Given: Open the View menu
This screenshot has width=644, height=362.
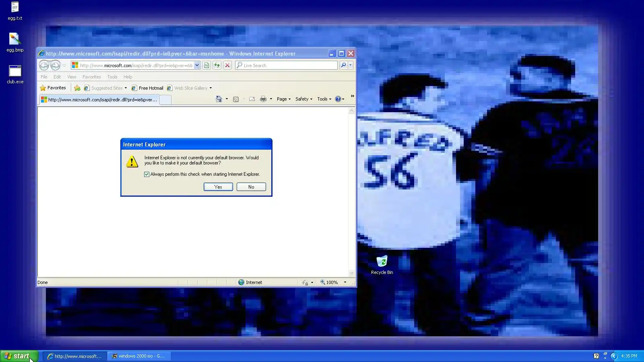Looking at the screenshot, I should point(72,77).
